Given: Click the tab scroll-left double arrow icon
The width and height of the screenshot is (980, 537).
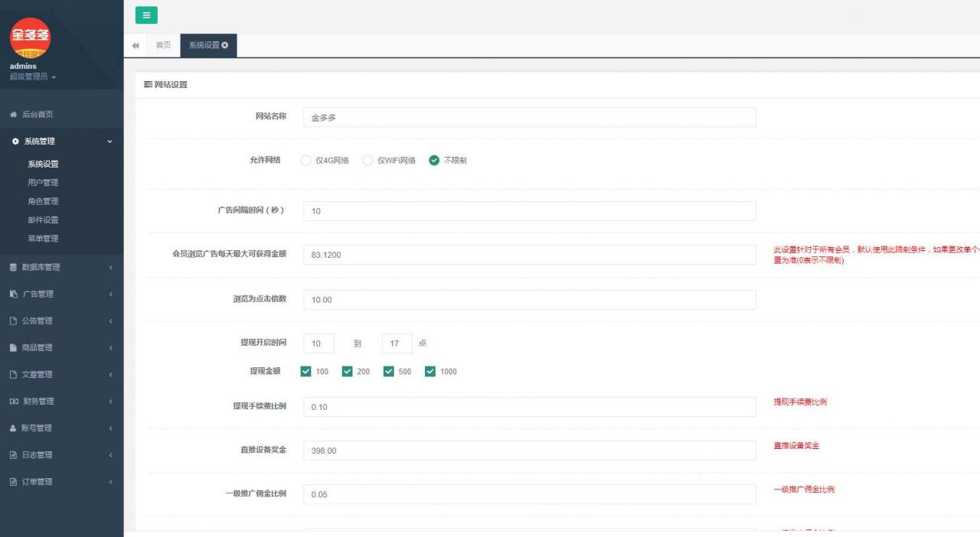Looking at the screenshot, I should click(x=136, y=45).
